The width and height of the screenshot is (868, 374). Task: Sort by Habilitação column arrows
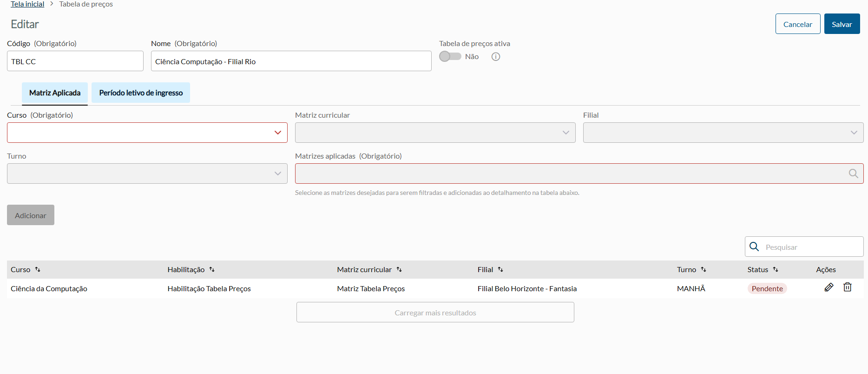[212, 269]
